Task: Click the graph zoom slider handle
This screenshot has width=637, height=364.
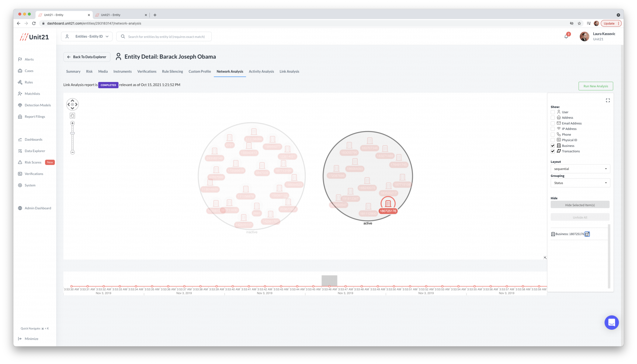Action: pyautogui.click(x=72, y=133)
